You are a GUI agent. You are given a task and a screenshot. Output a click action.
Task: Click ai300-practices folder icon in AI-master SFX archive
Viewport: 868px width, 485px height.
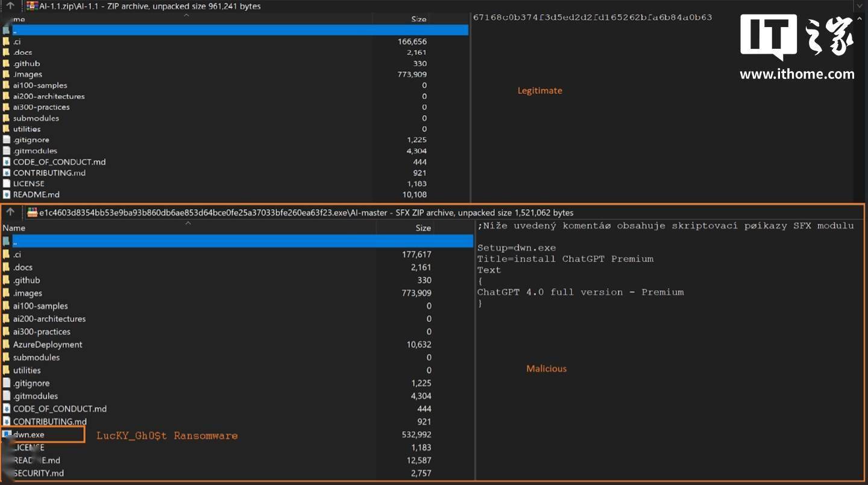[x=6, y=331]
